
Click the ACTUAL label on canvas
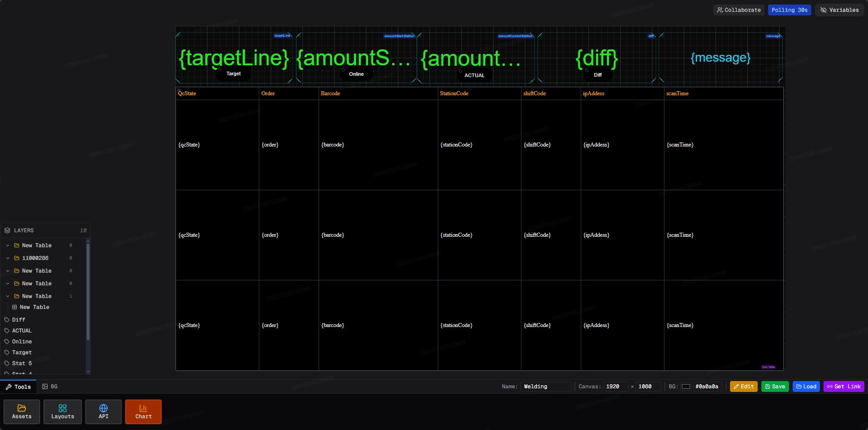(x=474, y=75)
